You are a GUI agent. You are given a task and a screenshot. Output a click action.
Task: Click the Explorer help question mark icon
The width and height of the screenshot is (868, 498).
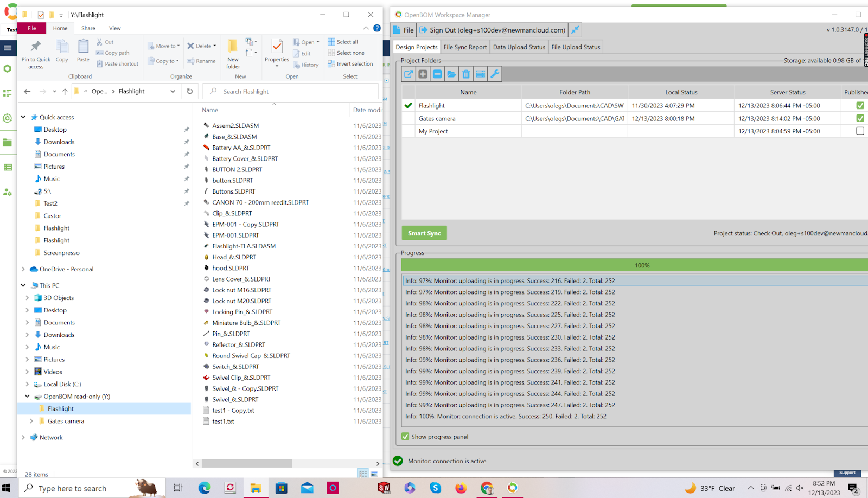point(377,28)
